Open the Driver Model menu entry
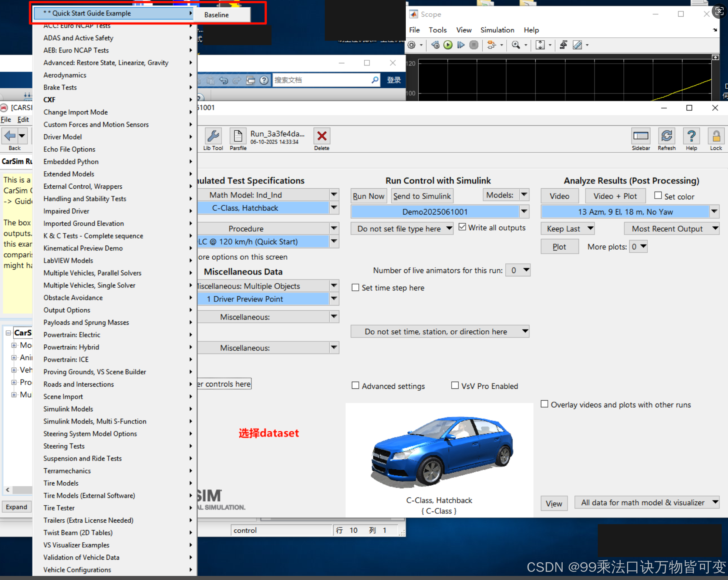Viewport: 728px width, 580px height. [x=63, y=137]
